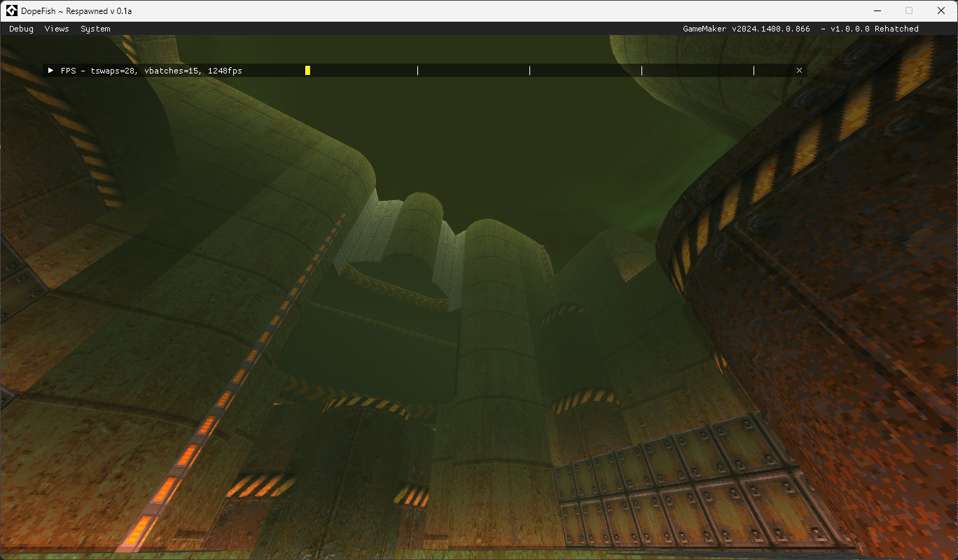The height and width of the screenshot is (560, 958).
Task: Close the FPS debug overlay
Action: (x=799, y=71)
